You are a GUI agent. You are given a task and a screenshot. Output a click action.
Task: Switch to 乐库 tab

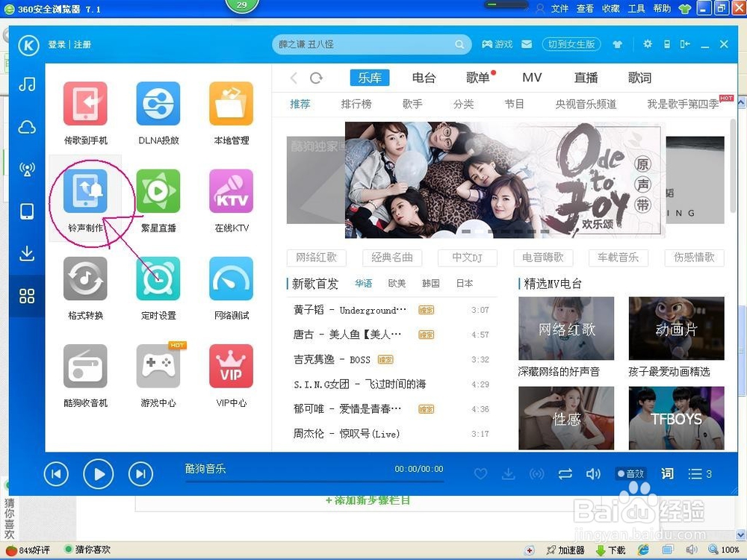point(370,78)
